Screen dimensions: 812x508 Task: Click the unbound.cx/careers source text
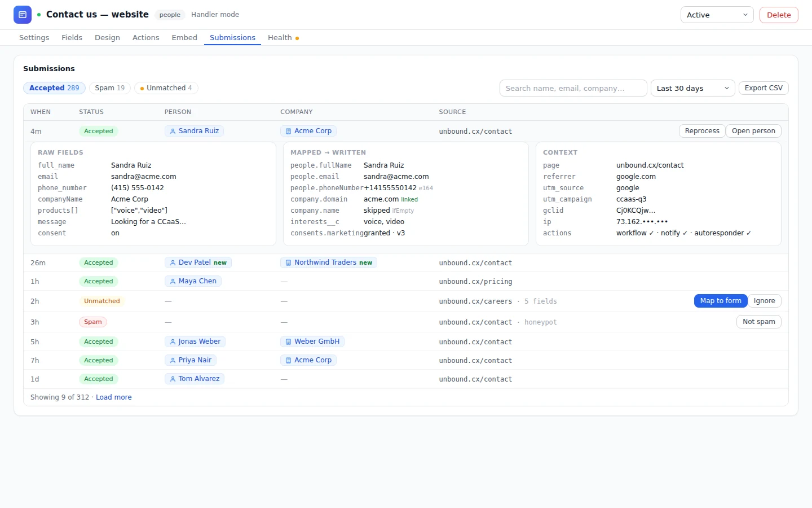coord(475,301)
